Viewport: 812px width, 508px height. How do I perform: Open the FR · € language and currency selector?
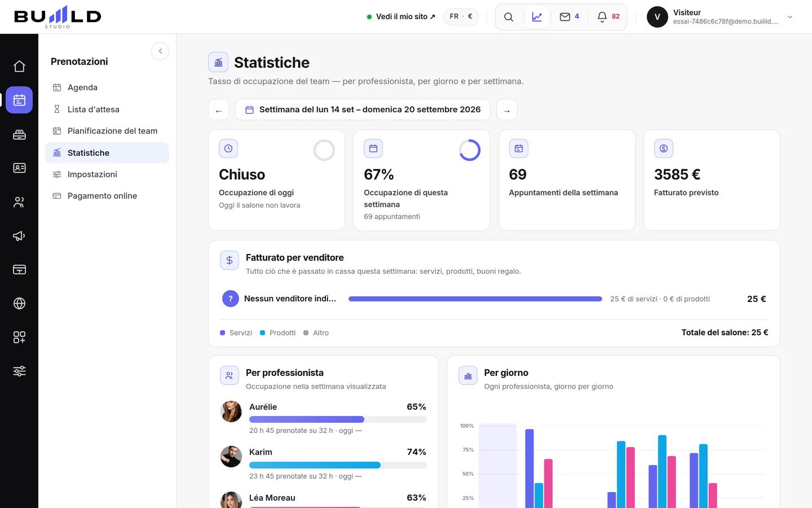[x=461, y=17]
